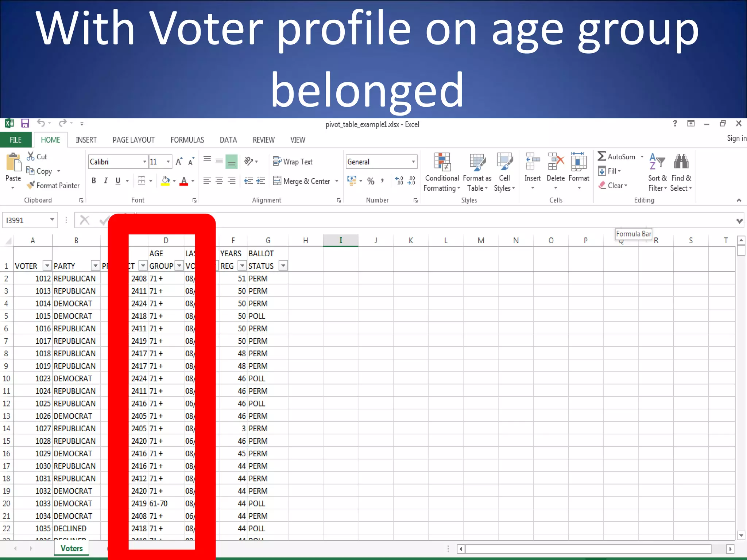Enable Wrap Text

(x=293, y=162)
